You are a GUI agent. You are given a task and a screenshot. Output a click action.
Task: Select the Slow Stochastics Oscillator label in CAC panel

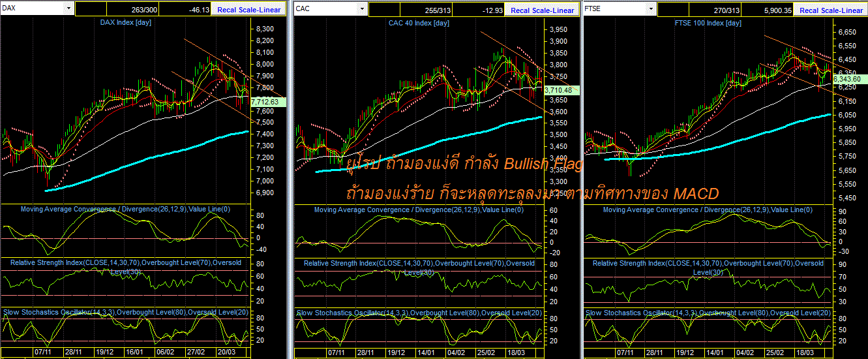pyautogui.click(x=419, y=313)
